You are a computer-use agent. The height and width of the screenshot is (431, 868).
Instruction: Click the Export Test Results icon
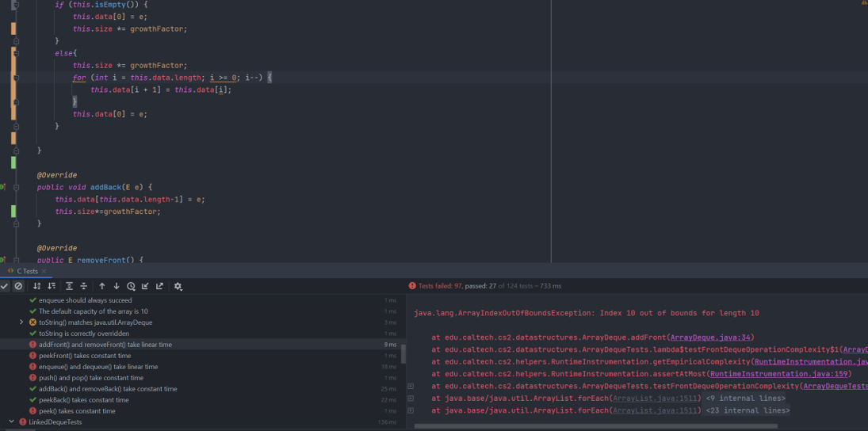[x=159, y=286]
